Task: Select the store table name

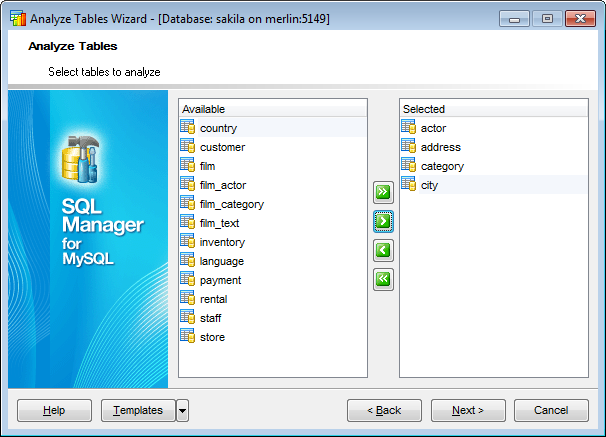Action: coord(213,337)
